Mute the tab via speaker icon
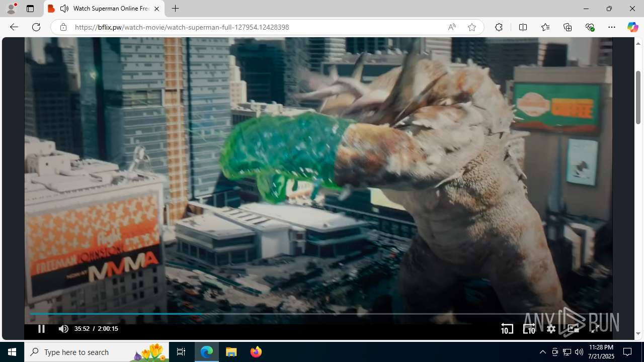The height and width of the screenshot is (362, 644). click(64, 9)
